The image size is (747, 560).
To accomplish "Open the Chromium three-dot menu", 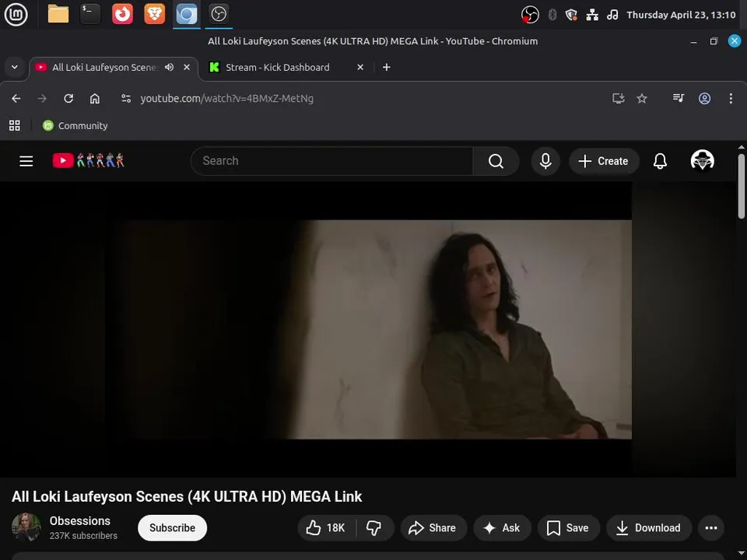I will [731, 99].
